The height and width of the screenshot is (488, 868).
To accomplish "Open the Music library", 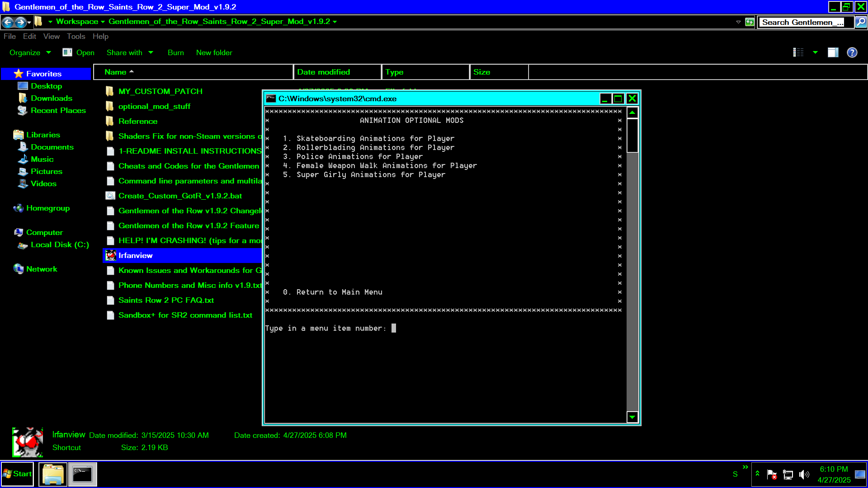I will click(x=42, y=159).
